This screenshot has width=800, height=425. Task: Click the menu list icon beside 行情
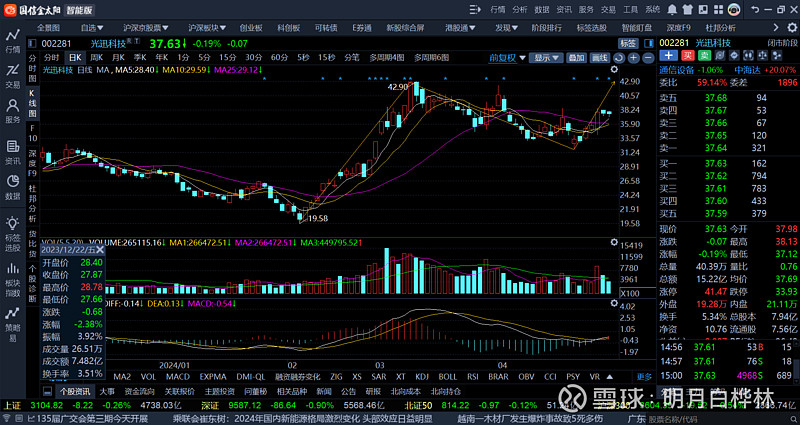pos(475,9)
